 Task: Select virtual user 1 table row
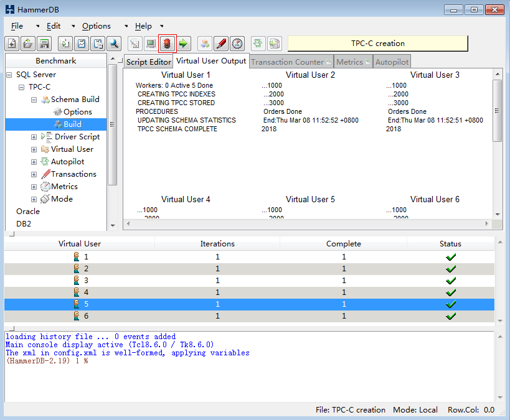pyautogui.click(x=249, y=257)
